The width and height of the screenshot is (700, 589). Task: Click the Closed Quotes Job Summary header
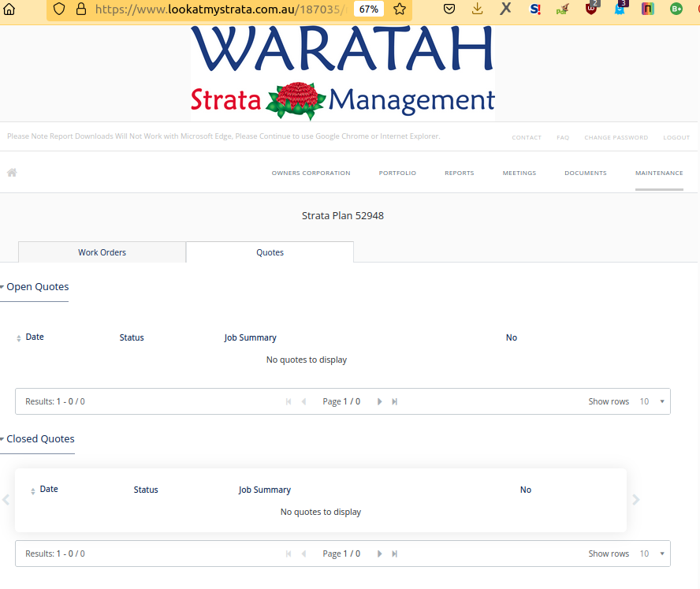[x=265, y=490]
